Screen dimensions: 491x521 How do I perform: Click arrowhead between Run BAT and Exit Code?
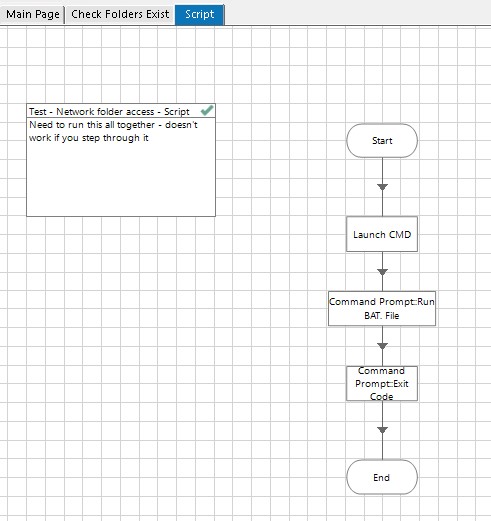coord(382,346)
